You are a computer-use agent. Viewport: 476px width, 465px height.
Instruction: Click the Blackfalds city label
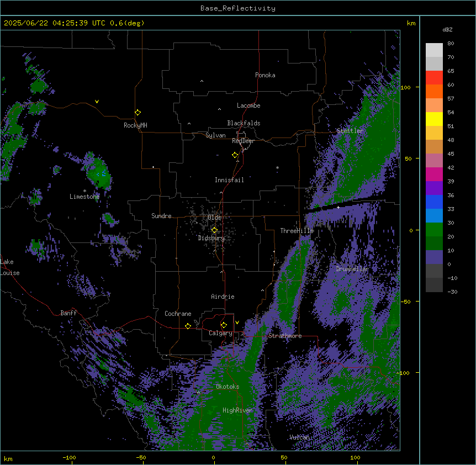(244, 123)
